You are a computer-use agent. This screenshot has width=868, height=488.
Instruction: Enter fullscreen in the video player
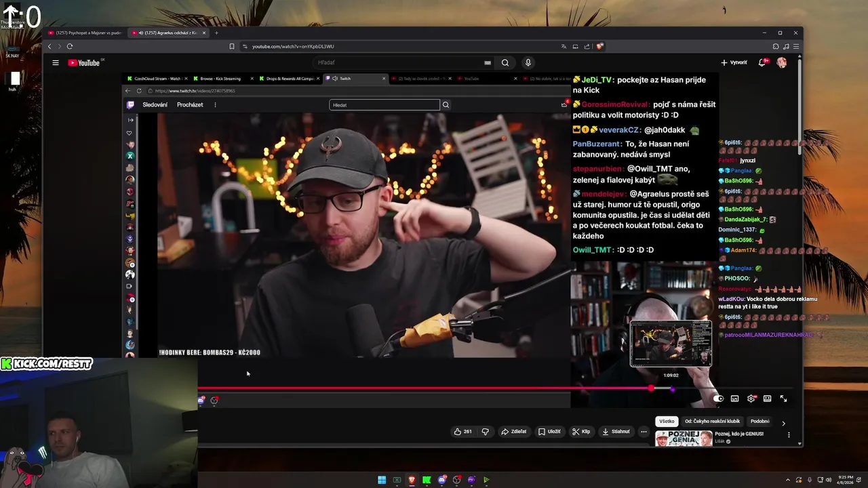[x=783, y=399]
